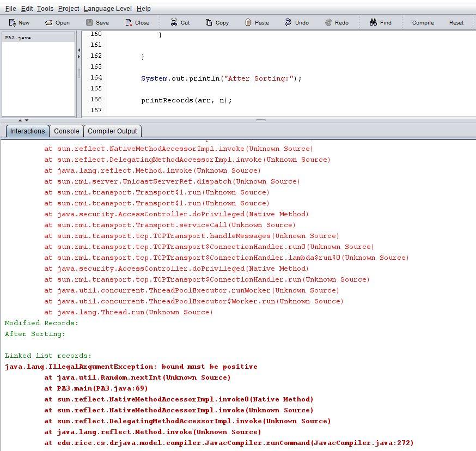Image resolution: width=476 pixels, height=451 pixels.
Task: Click the java.lang.Thread.run stack line
Action: click(129, 312)
